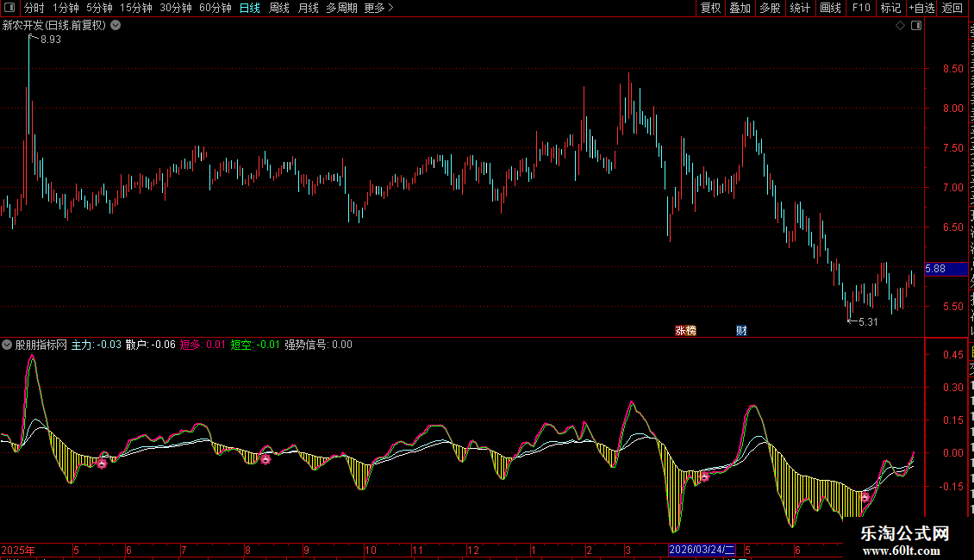
Task: Switch to 周线 weekly chart
Action: (279, 8)
